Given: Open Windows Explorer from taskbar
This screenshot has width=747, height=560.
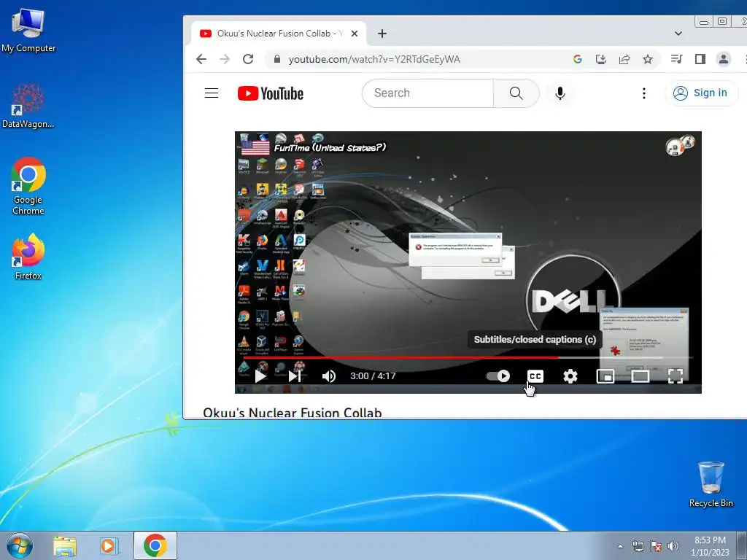Looking at the screenshot, I should click(x=65, y=545).
